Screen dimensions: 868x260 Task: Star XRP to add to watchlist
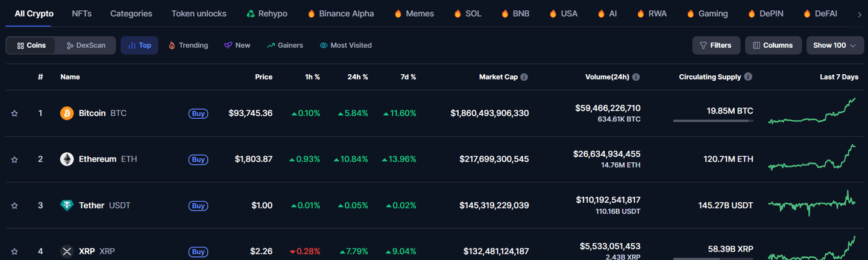(x=14, y=252)
